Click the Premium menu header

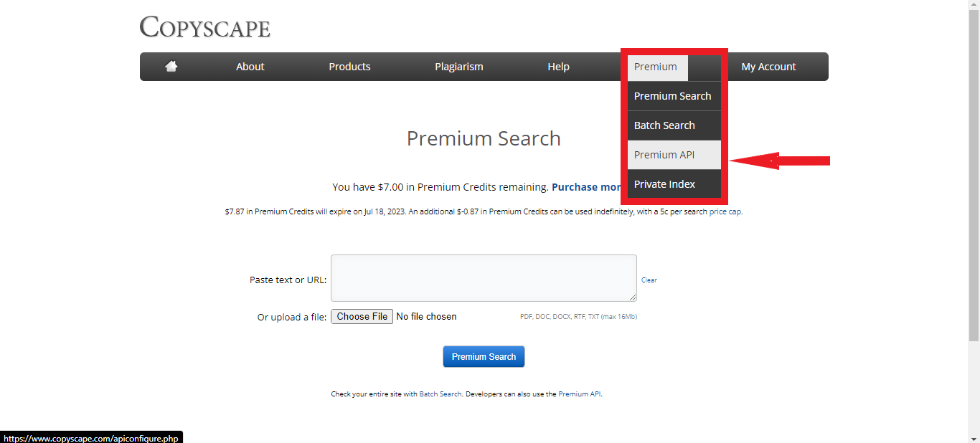click(657, 67)
